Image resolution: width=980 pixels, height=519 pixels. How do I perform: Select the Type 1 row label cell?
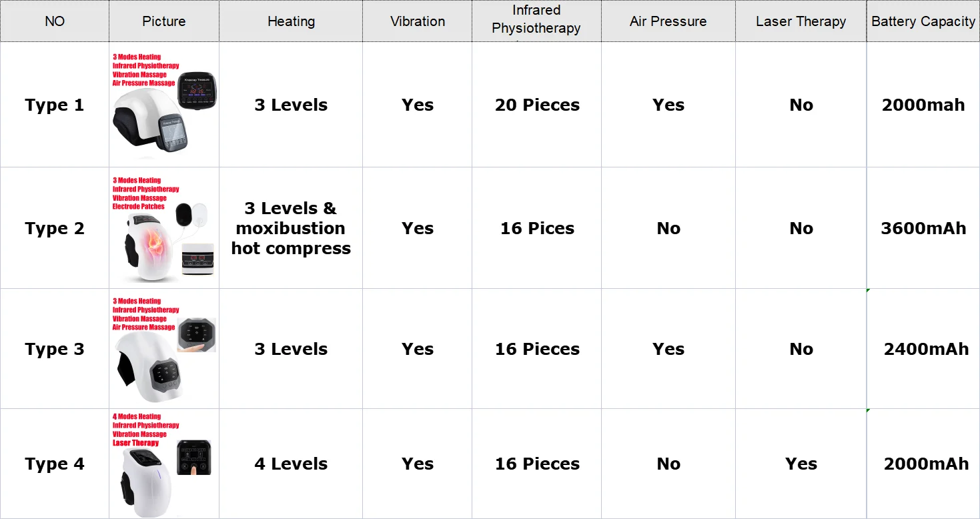(55, 105)
